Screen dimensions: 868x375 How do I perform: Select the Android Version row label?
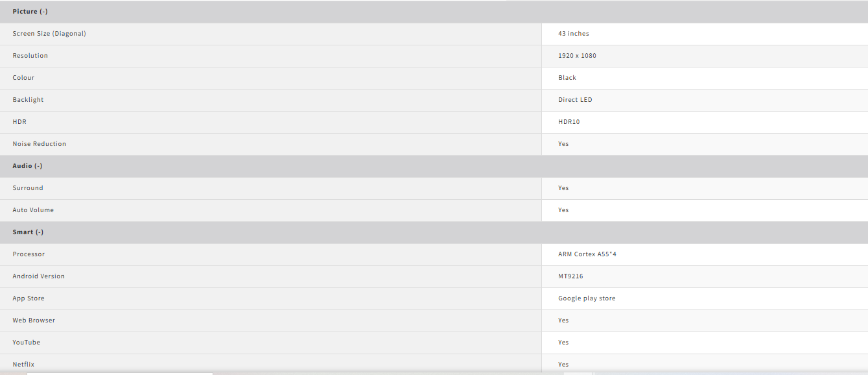click(39, 276)
